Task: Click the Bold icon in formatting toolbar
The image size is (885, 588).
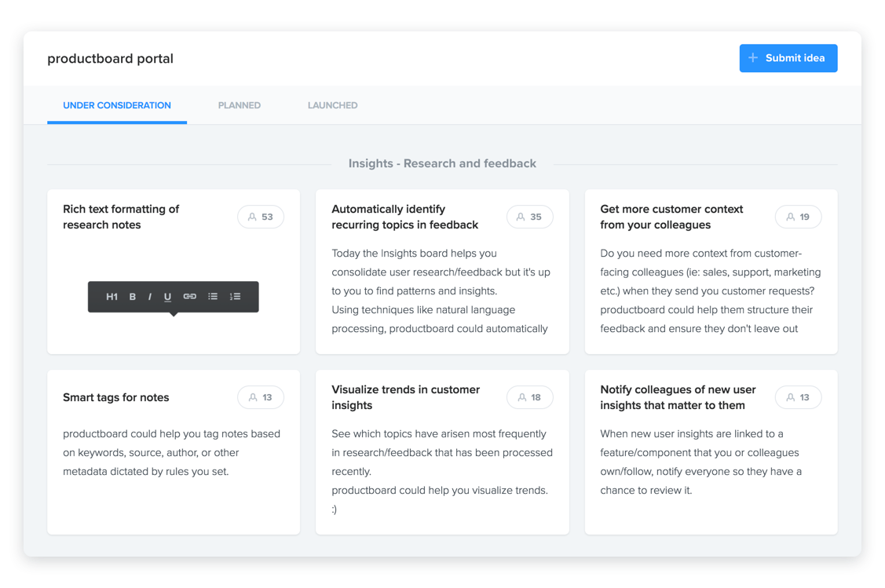Action: [133, 296]
